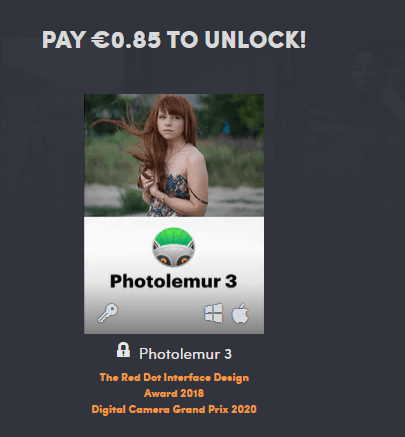Click the faded slider knob above the photo
The width and height of the screenshot is (405, 437).
(x=138, y=72)
